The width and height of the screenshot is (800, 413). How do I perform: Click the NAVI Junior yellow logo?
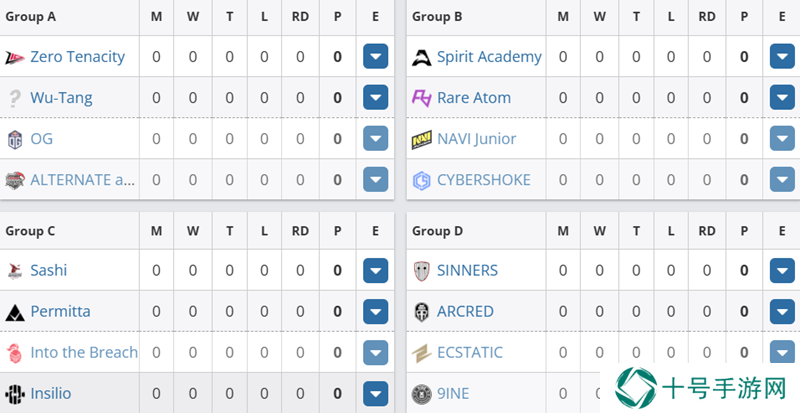(x=421, y=139)
